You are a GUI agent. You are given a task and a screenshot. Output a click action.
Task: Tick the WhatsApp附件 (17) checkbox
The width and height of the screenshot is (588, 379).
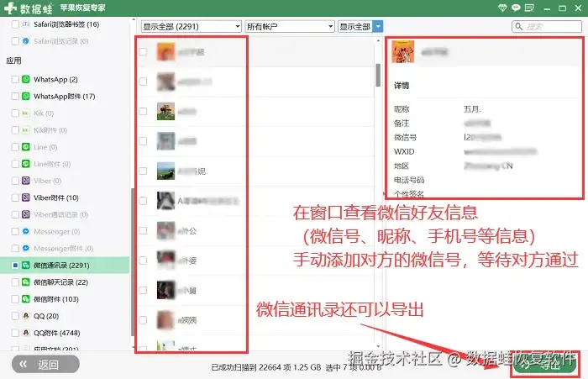[x=15, y=96]
